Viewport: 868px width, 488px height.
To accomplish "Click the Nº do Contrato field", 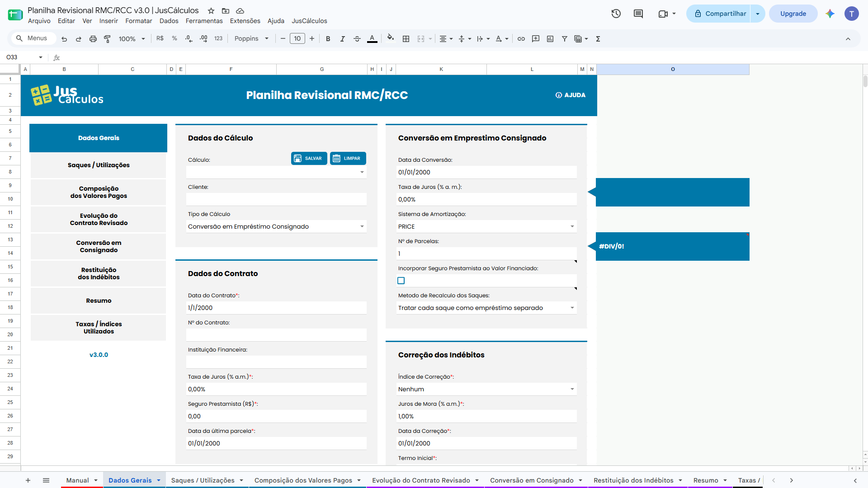I will point(276,335).
